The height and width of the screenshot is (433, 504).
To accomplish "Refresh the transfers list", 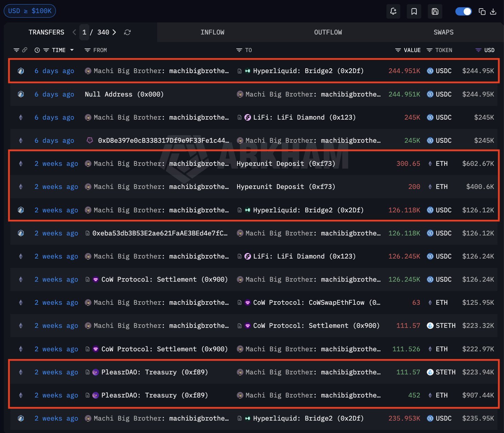I will click(x=127, y=32).
